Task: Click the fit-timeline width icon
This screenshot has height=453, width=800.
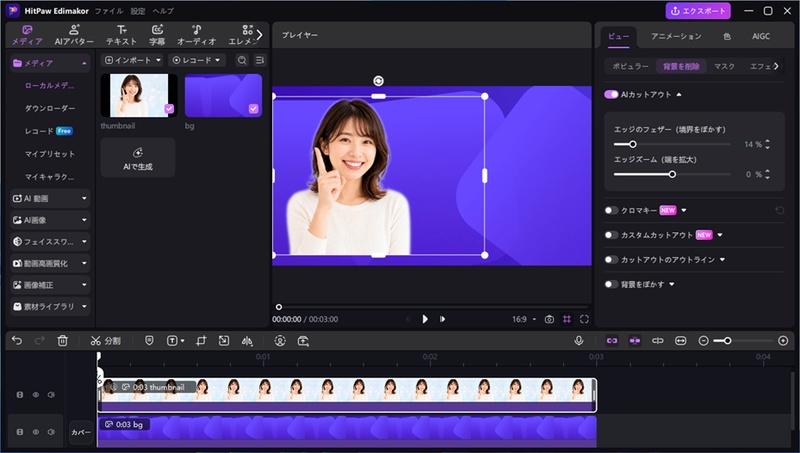Action: point(681,340)
